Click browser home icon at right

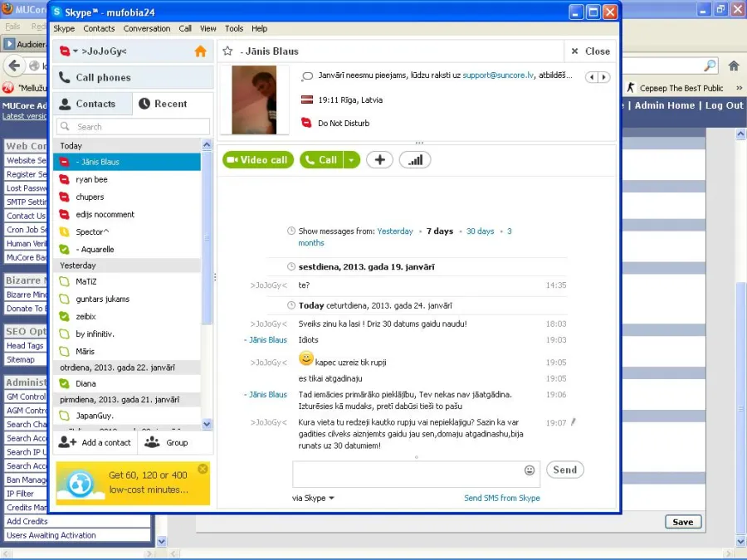(734, 66)
